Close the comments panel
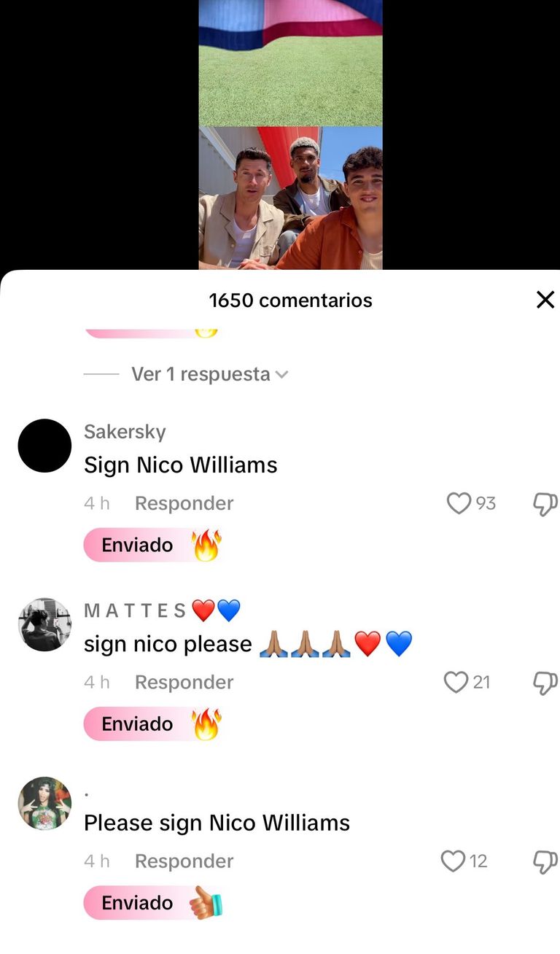This screenshot has width=560, height=954. tap(545, 300)
